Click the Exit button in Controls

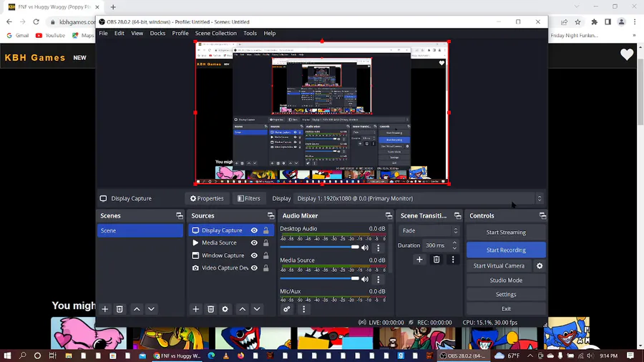(x=506, y=308)
